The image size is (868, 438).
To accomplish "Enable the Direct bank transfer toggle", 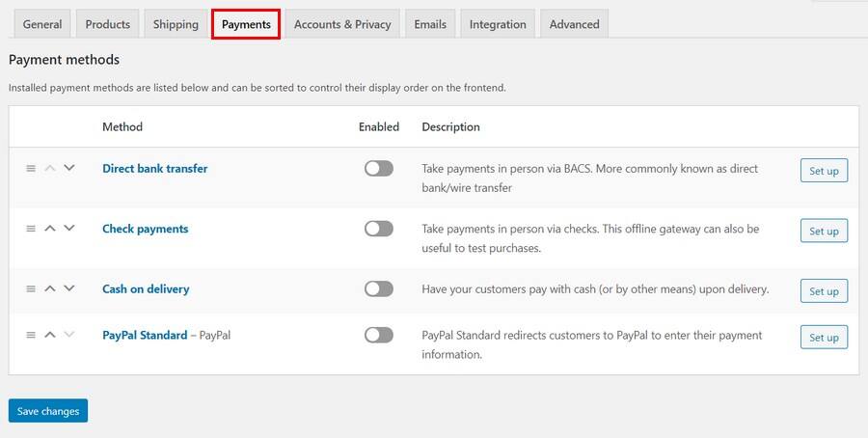I will pos(379,169).
